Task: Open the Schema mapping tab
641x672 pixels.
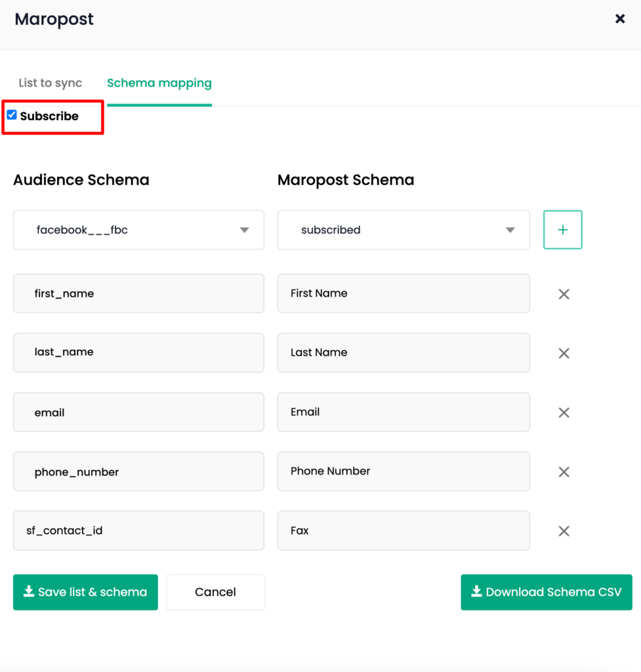Action: coord(159,83)
